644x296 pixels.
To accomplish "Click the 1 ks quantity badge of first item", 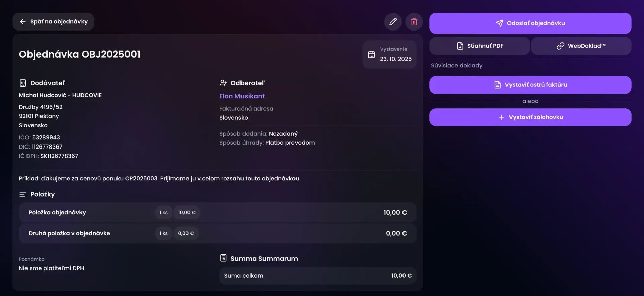I will pos(164,213).
